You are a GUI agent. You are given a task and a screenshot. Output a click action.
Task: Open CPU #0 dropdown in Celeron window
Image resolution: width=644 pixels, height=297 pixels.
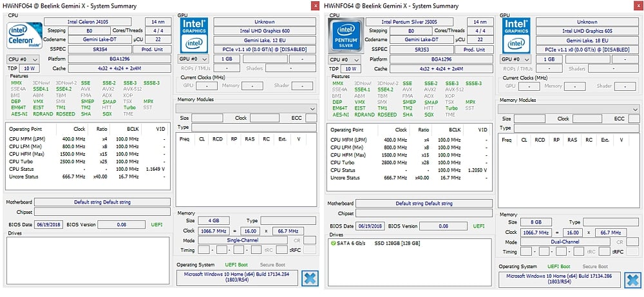coord(23,59)
